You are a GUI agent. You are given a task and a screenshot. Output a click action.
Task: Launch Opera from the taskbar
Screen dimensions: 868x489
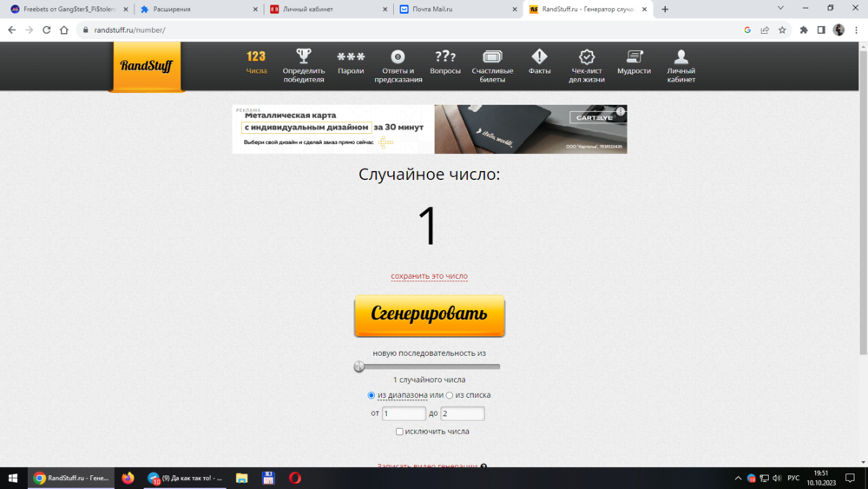[295, 478]
